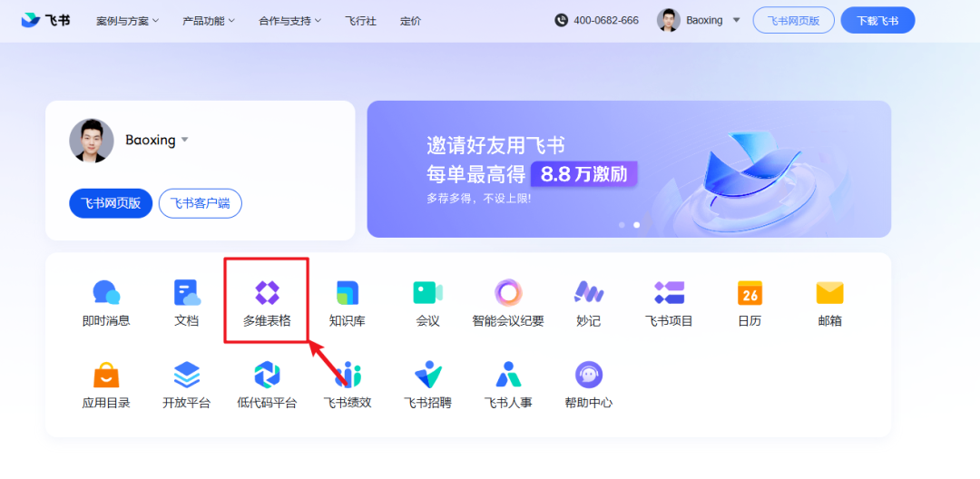This screenshot has width=980, height=479.
Task: Click the header Baoxing avatar photo
Action: [668, 20]
